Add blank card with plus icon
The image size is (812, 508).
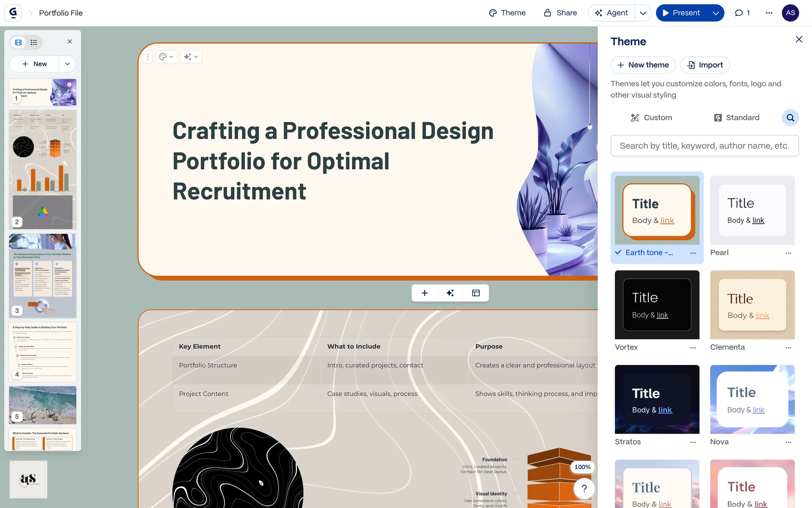coord(425,293)
